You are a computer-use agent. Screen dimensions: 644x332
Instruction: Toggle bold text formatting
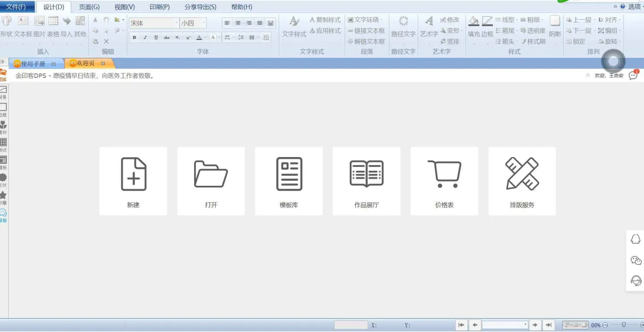pyautogui.click(x=134, y=38)
